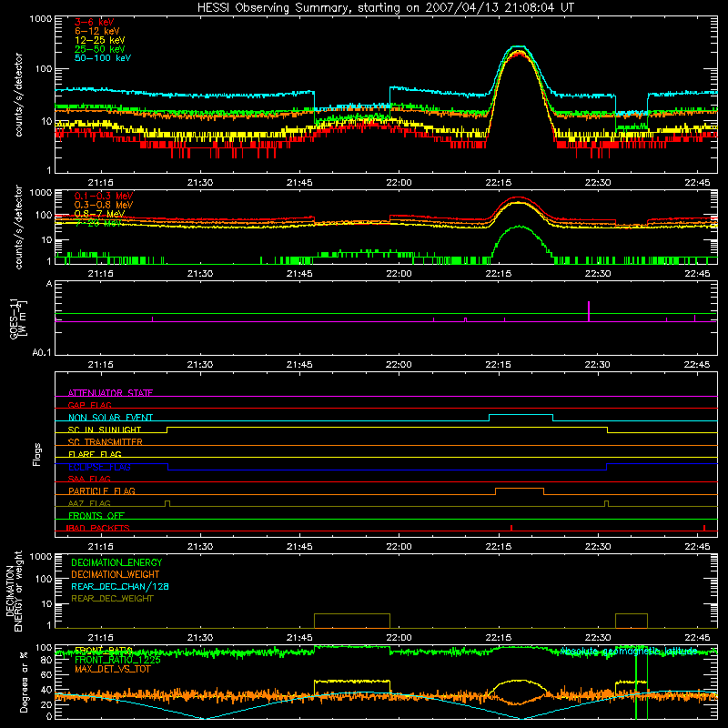Select the PARTICLE_FLAG label
The image size is (728, 728).
point(102,490)
